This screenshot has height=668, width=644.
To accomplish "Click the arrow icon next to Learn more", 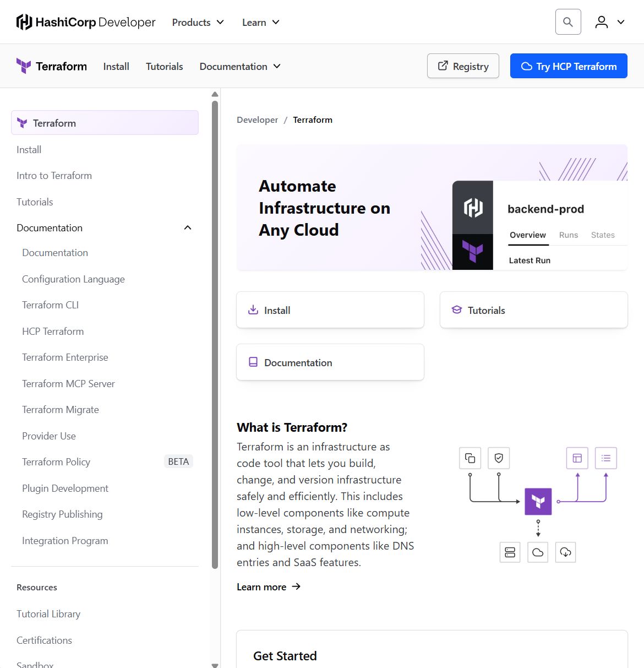I will (296, 586).
